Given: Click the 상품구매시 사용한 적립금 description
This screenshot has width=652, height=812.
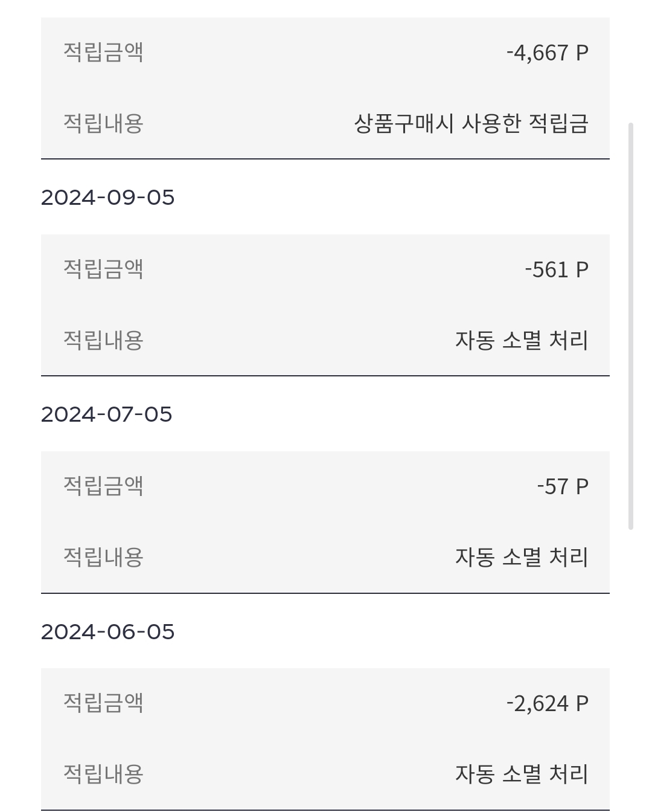Looking at the screenshot, I should 471,124.
